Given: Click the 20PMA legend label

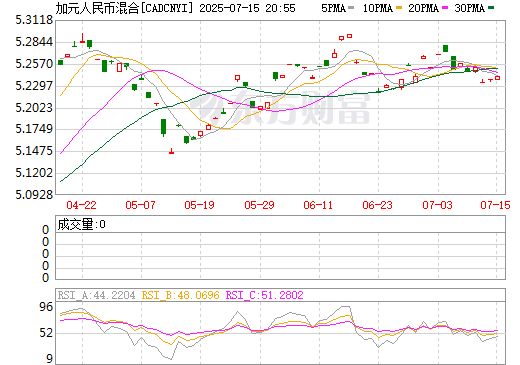Looking at the screenshot, I should click(423, 8).
